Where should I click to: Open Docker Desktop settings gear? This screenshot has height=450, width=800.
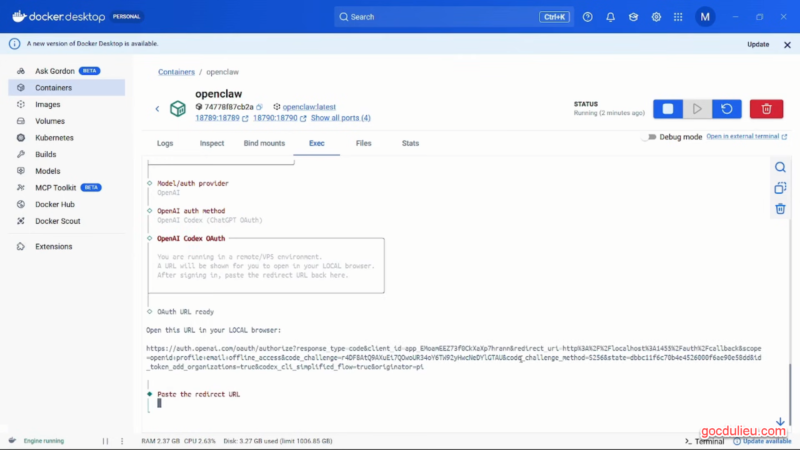(657, 17)
